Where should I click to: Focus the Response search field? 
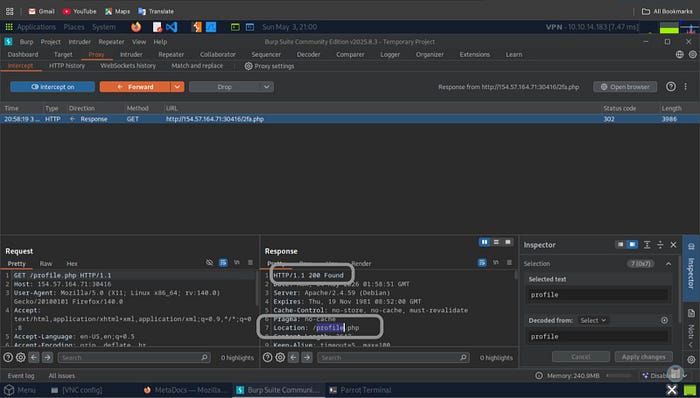point(393,357)
